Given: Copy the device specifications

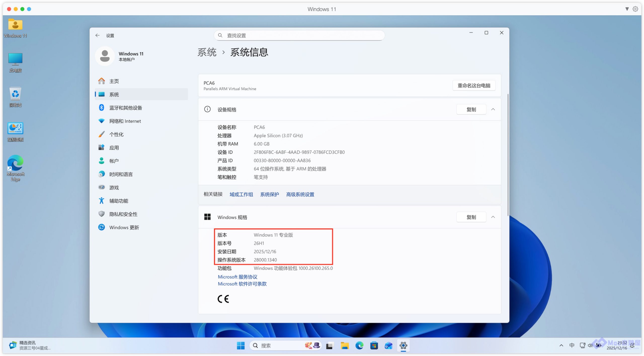Looking at the screenshot, I should coord(471,109).
